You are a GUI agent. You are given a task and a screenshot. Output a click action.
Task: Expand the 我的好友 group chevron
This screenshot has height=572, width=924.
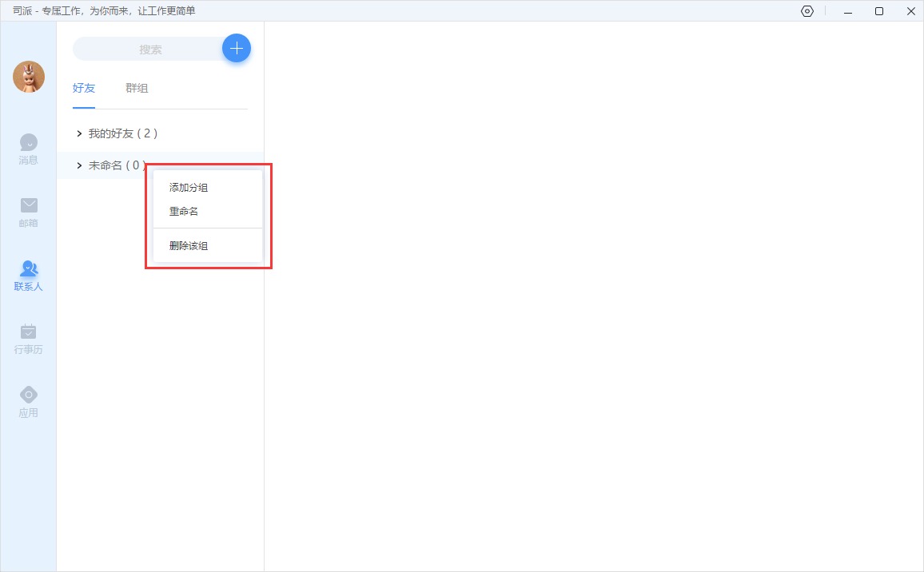click(x=79, y=133)
